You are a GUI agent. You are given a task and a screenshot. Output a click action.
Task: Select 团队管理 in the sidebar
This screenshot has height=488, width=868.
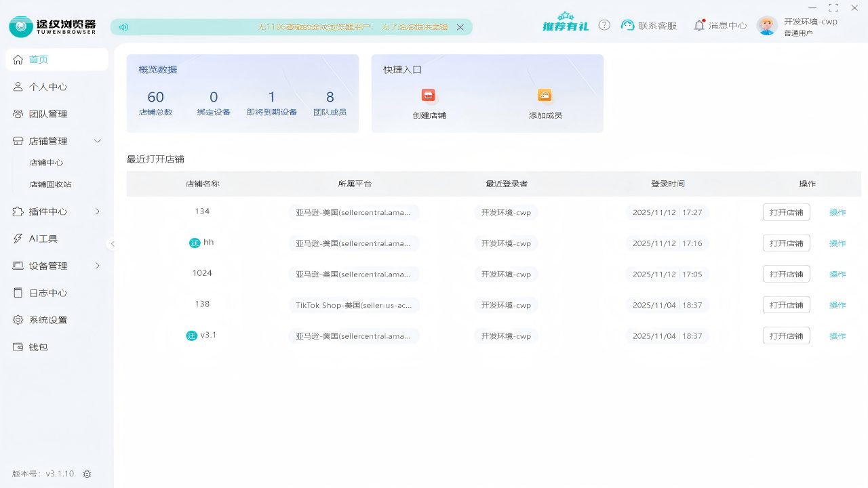(x=47, y=114)
